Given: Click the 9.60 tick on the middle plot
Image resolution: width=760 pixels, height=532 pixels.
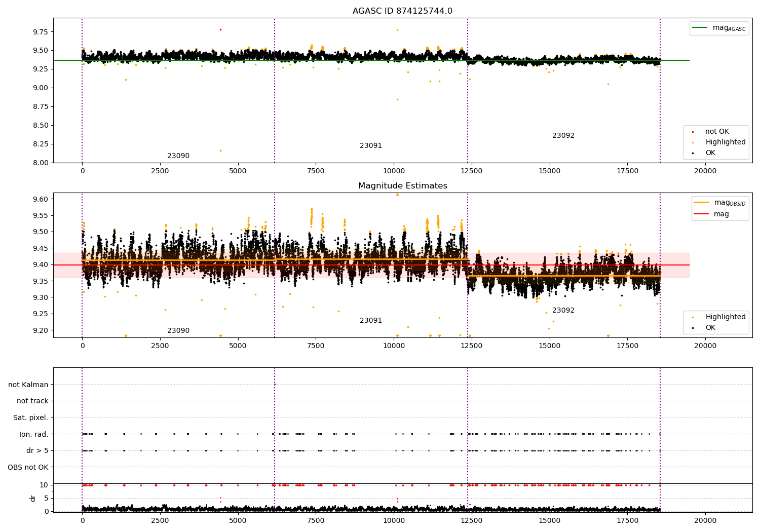Looking at the screenshot, I should point(40,199).
